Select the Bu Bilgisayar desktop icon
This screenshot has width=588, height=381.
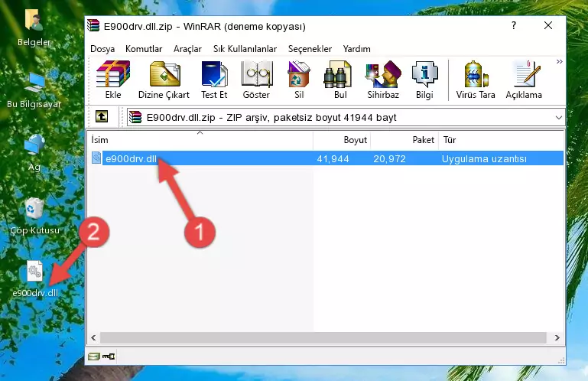coord(34,90)
